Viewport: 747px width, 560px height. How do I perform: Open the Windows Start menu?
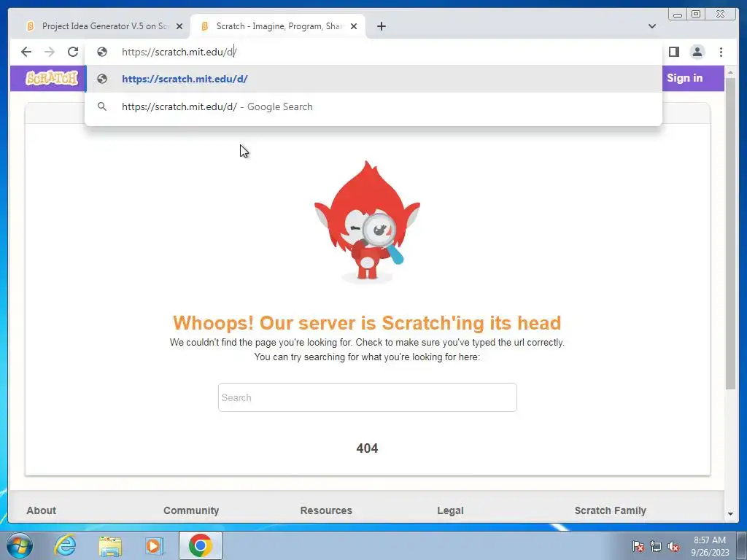[x=20, y=545]
